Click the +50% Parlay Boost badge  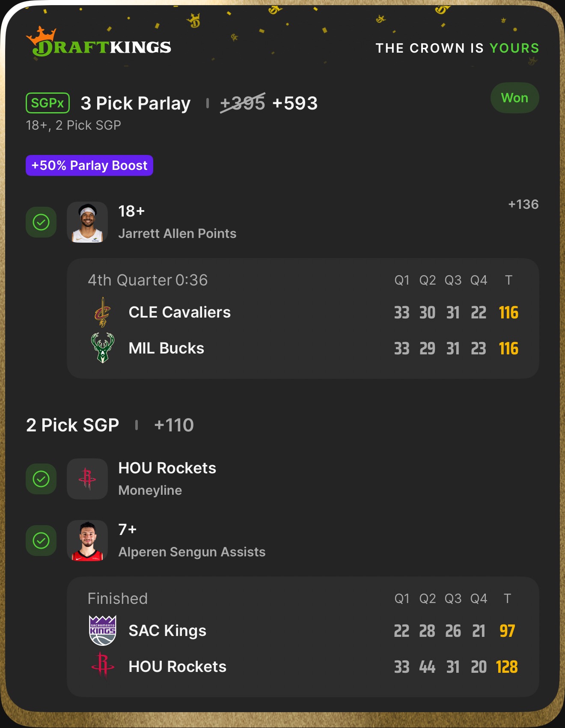tap(89, 166)
